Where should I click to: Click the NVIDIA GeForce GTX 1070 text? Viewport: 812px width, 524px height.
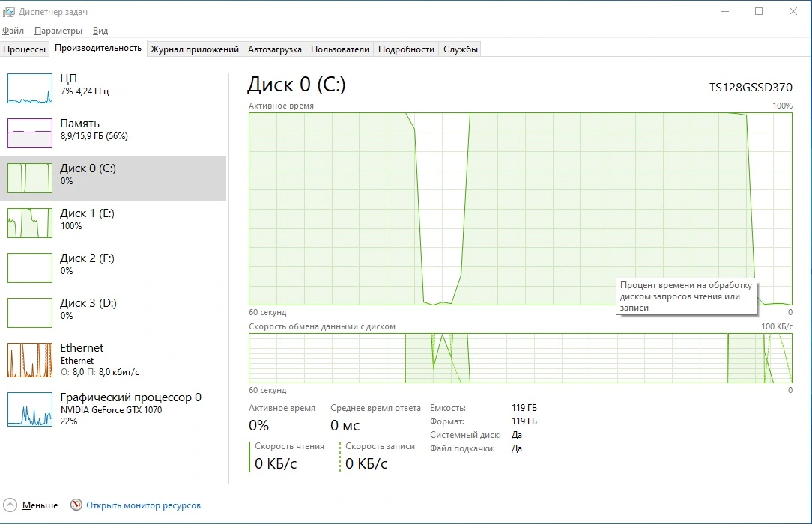(x=111, y=409)
